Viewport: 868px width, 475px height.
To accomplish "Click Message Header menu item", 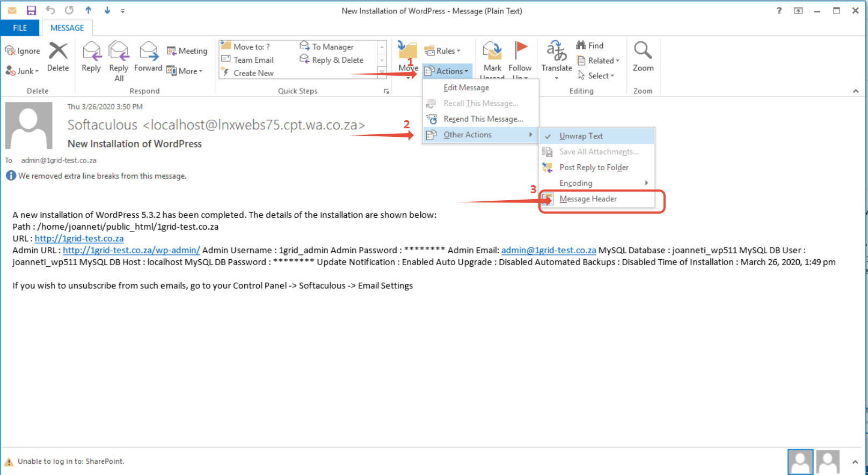I will [597, 199].
